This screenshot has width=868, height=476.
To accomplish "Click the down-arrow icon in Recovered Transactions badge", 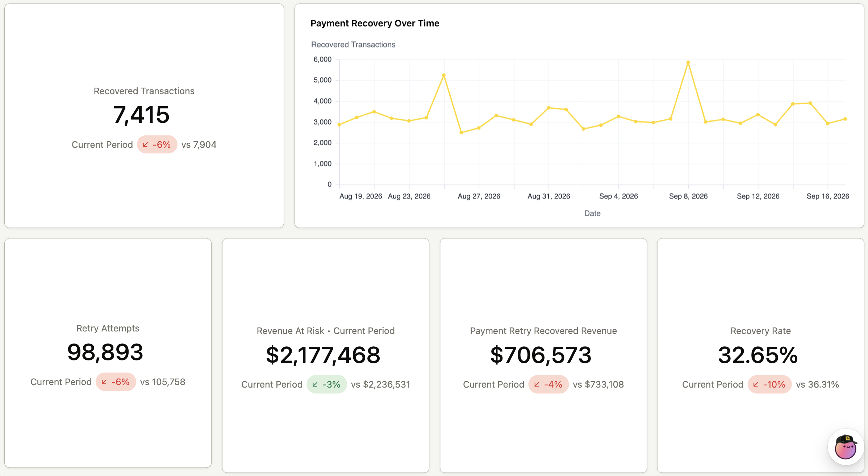I will tap(145, 145).
